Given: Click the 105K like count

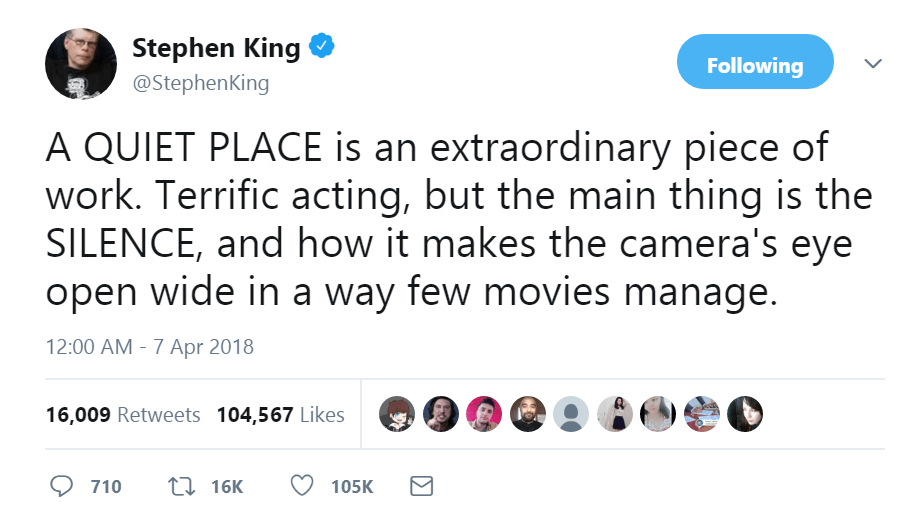Looking at the screenshot, I should 351,487.
